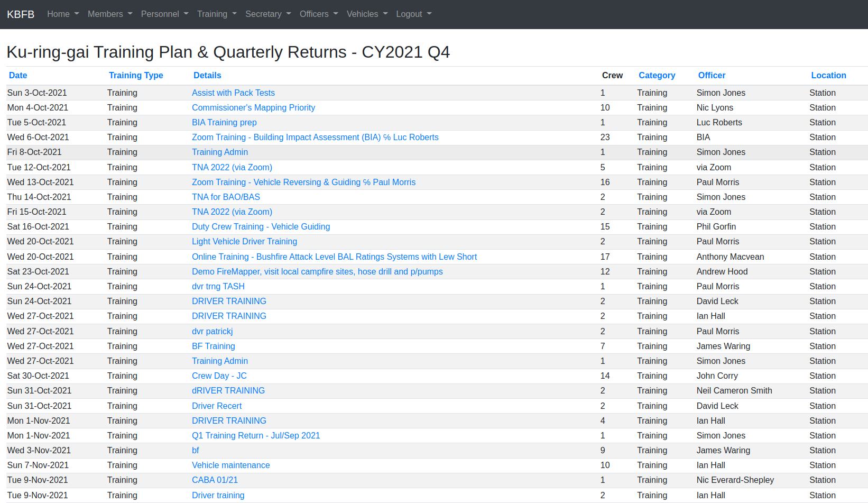Viewport: 868px width, 503px height.
Task: Open Zoom Training Vehicle Reversing & Guiding
Action: click(x=303, y=182)
